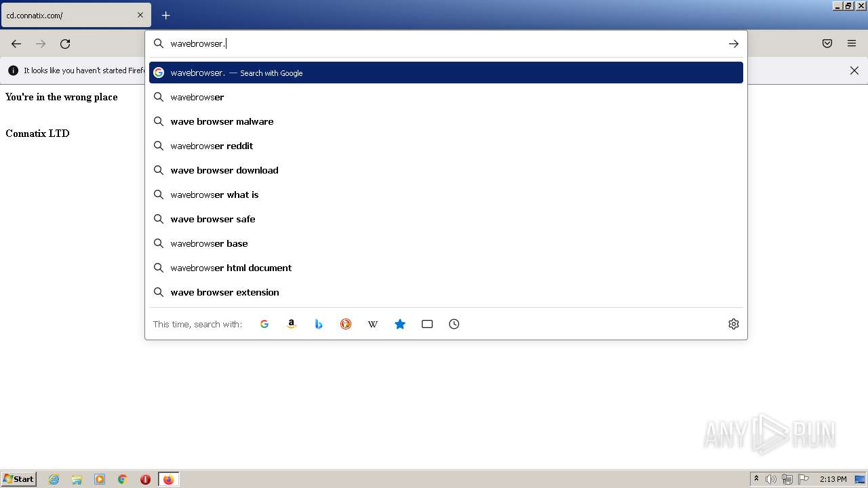
Task: Choose 'wave browser malware' suggestion
Action: 446,121
